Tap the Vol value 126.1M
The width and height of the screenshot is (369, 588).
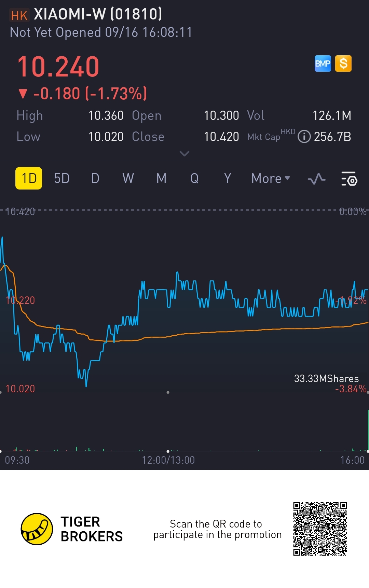click(x=332, y=115)
